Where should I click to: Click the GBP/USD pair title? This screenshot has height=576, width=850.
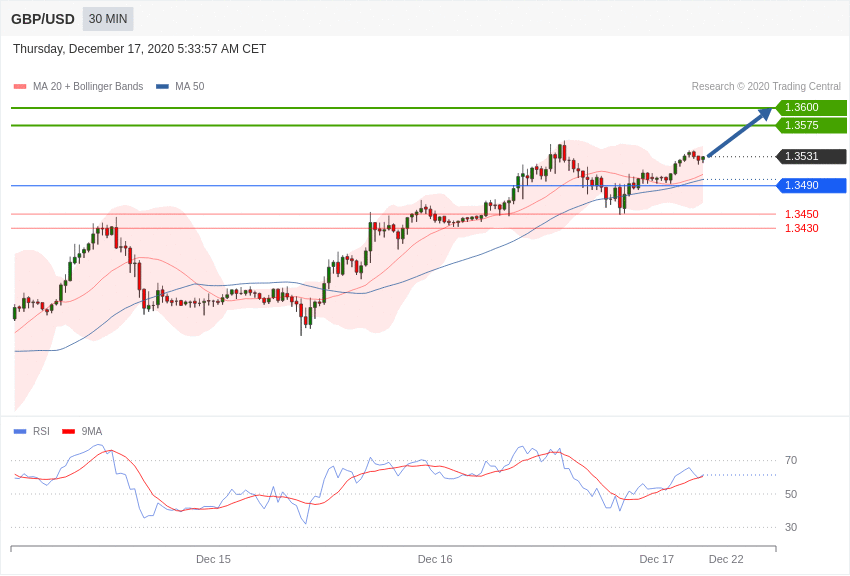(x=43, y=19)
